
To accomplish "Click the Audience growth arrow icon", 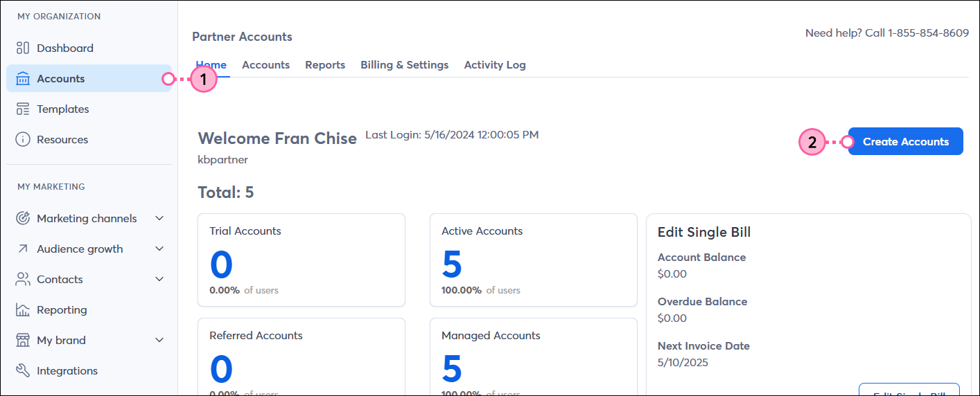I will pyautogui.click(x=23, y=249).
